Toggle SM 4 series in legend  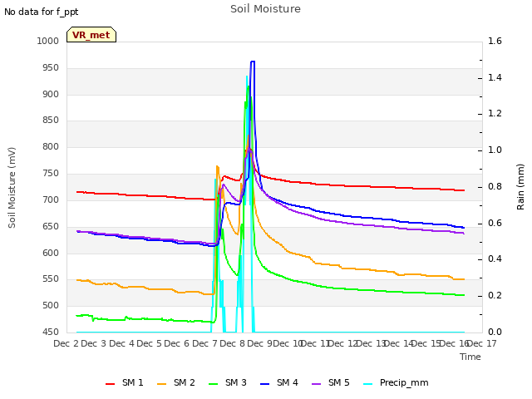279,382
